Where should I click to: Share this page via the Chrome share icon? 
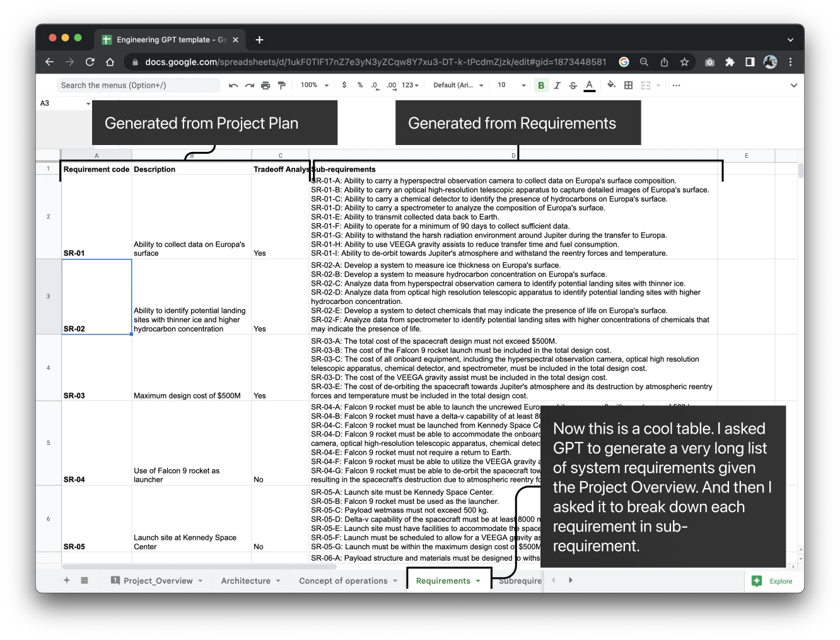tap(664, 62)
